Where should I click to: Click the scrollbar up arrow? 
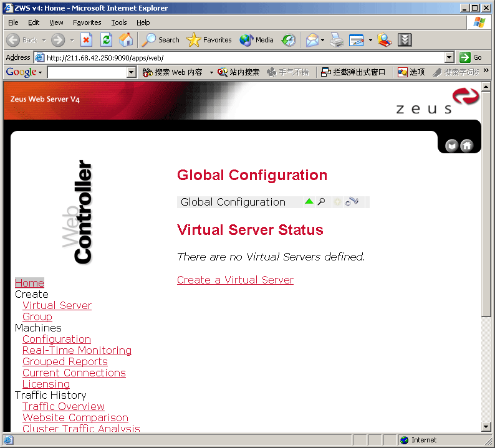point(486,87)
